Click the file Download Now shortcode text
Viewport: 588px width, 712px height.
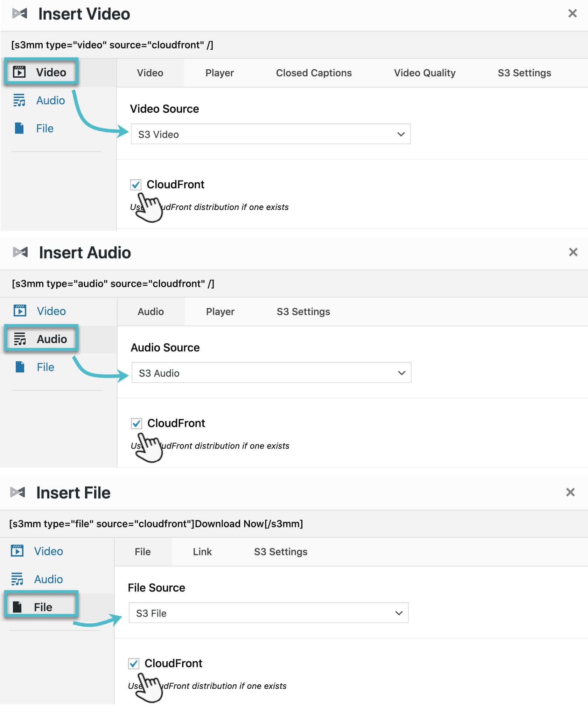[156, 524]
